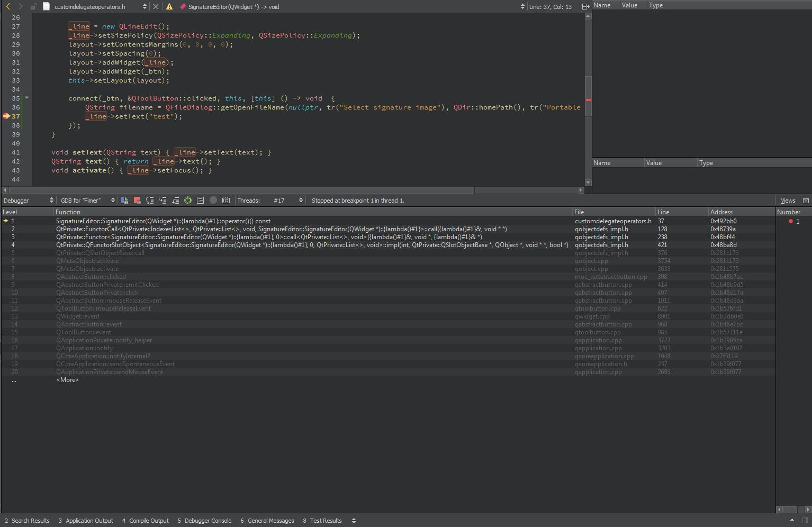This screenshot has height=527, width=812.
Task: Click the close-views icon next to Views
Action: 806,201
